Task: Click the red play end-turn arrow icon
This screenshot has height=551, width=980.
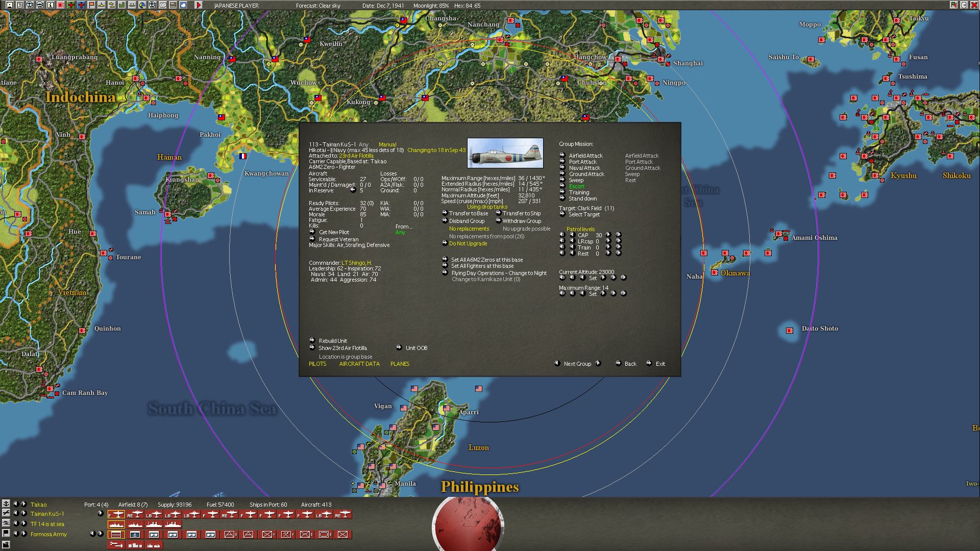Action: tap(199, 5)
